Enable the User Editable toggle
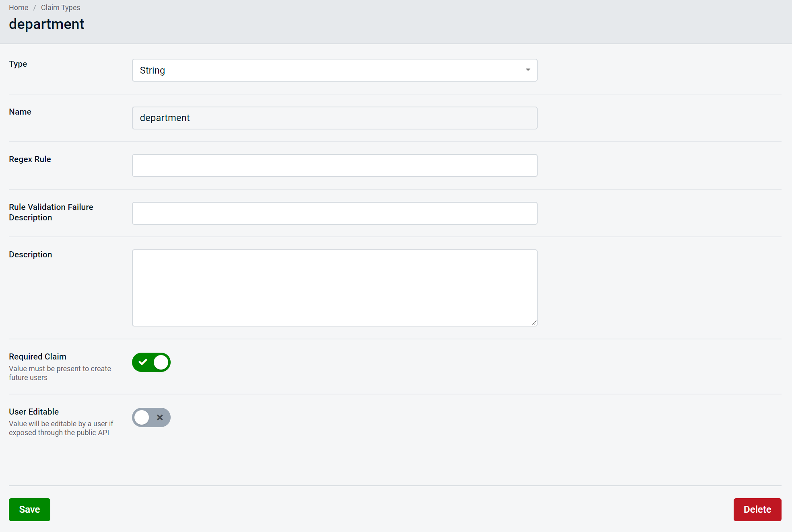This screenshot has width=792, height=532. coord(151,417)
